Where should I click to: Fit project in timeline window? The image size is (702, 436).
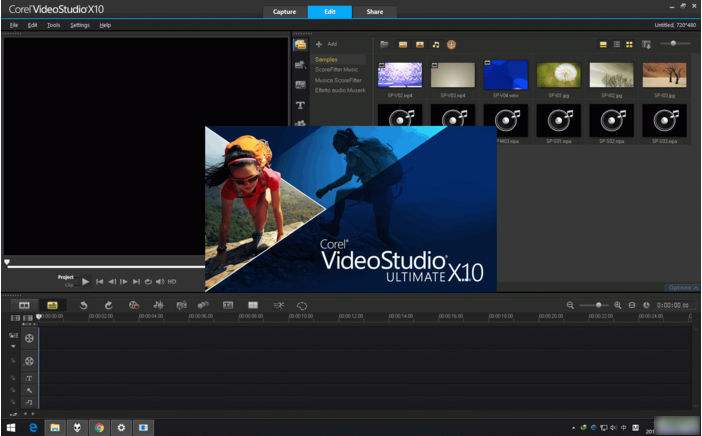click(x=632, y=305)
